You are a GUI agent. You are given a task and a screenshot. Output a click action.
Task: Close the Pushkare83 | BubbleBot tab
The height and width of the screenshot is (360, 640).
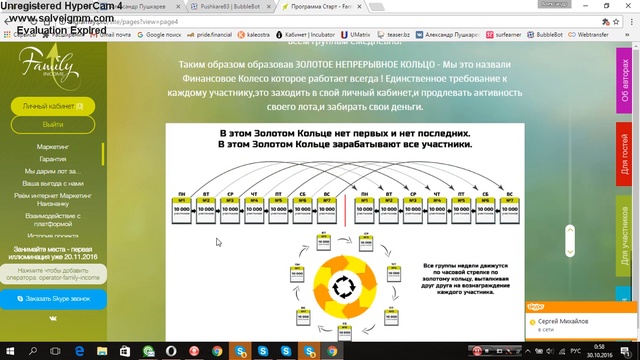tap(269, 7)
